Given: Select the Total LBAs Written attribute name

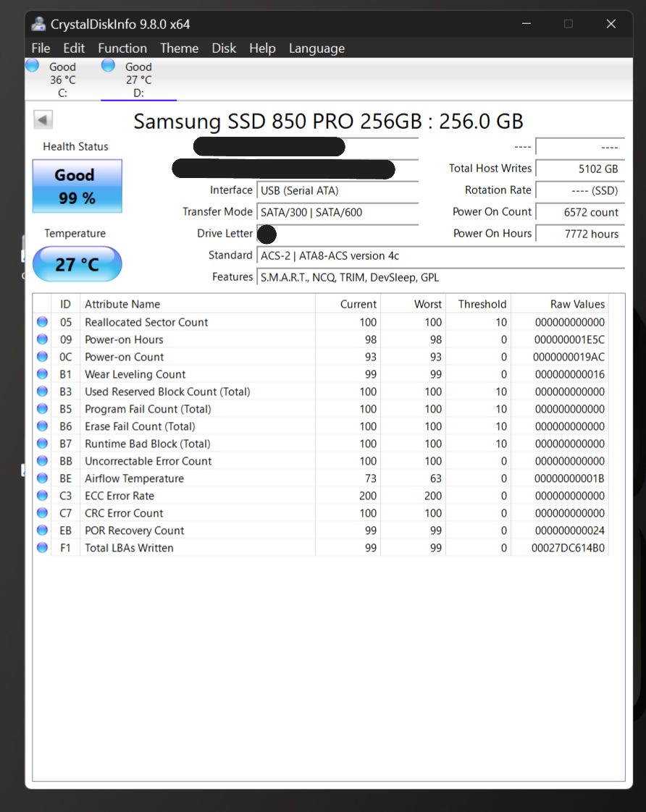Looking at the screenshot, I should tap(129, 548).
